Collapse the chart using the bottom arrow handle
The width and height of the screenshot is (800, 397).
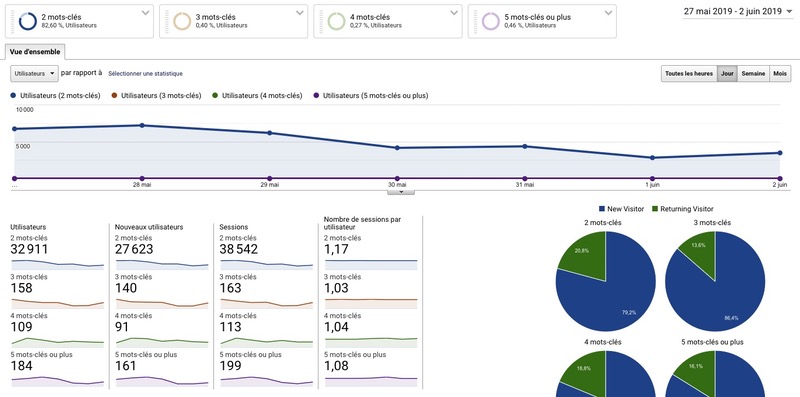pyautogui.click(x=401, y=192)
